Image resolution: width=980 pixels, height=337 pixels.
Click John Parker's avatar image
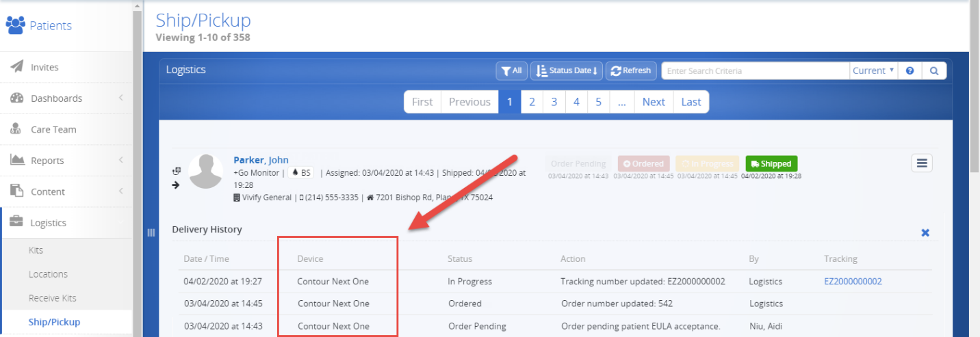tap(206, 171)
